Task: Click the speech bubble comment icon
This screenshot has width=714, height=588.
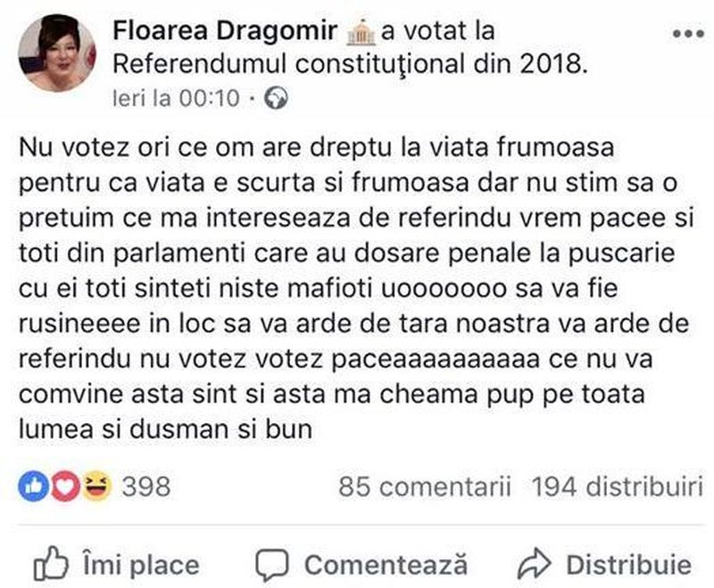Action: tap(272, 565)
